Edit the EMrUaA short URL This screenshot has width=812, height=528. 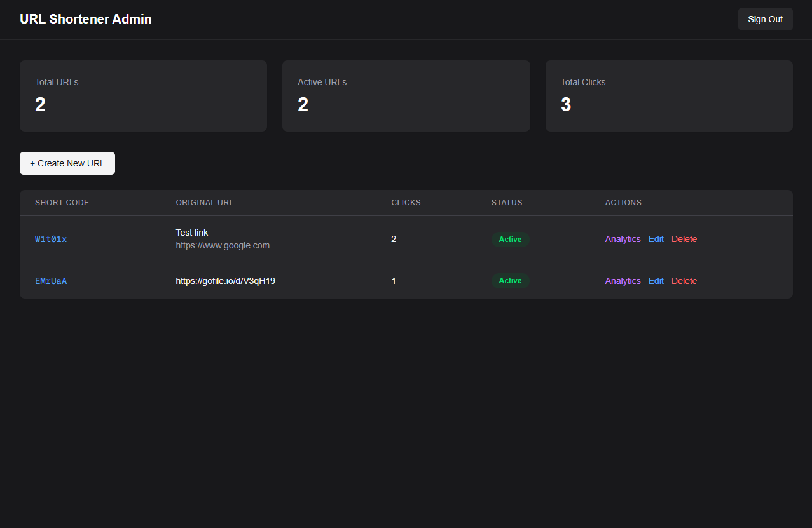(x=656, y=281)
